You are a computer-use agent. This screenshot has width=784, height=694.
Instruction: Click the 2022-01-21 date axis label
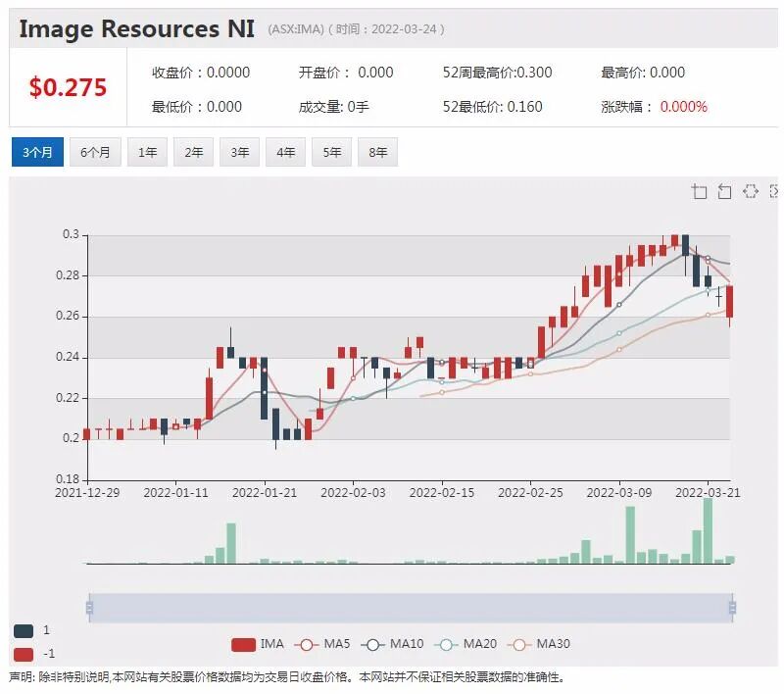point(265,492)
